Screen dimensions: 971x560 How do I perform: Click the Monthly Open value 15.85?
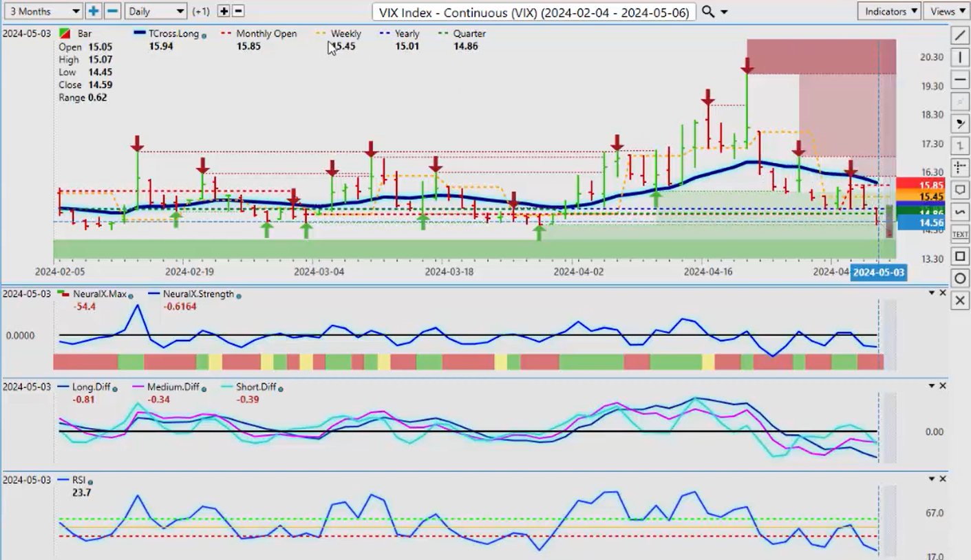point(248,46)
